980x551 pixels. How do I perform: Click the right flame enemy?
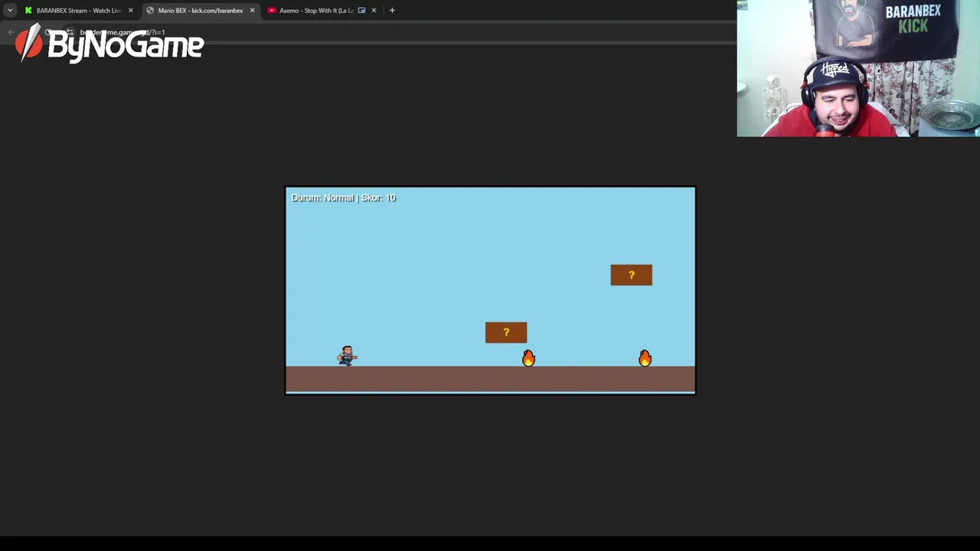click(x=645, y=357)
